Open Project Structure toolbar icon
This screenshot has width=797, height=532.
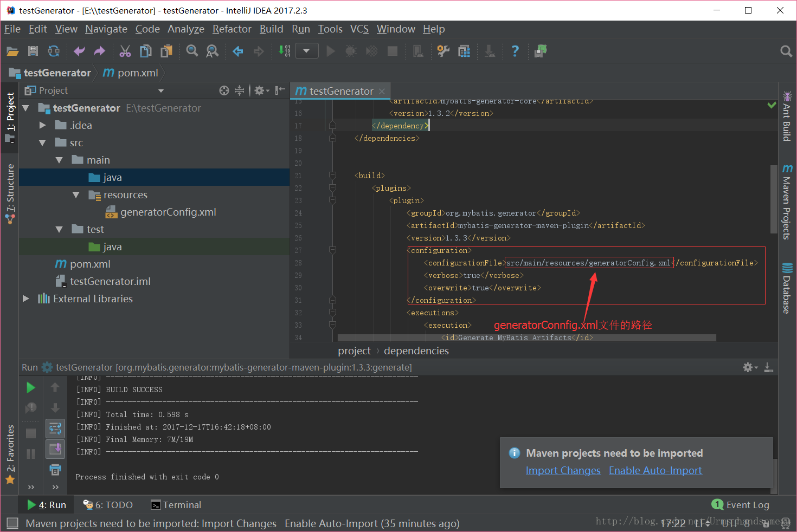(464, 51)
